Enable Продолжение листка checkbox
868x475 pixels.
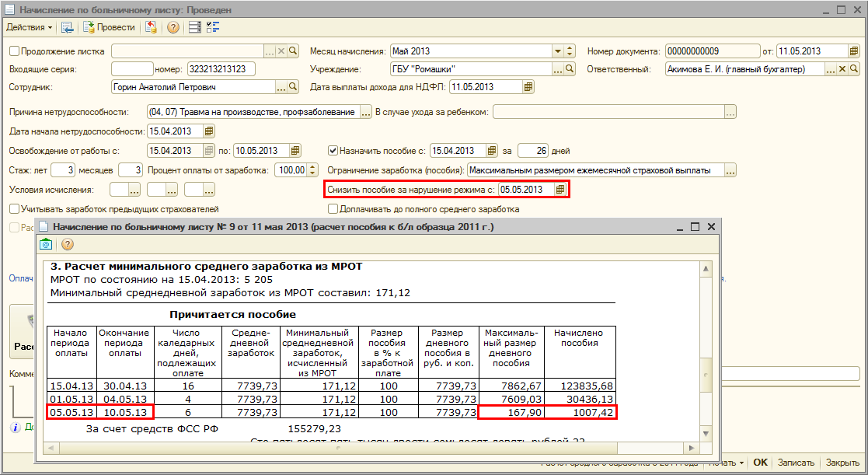click(x=14, y=51)
